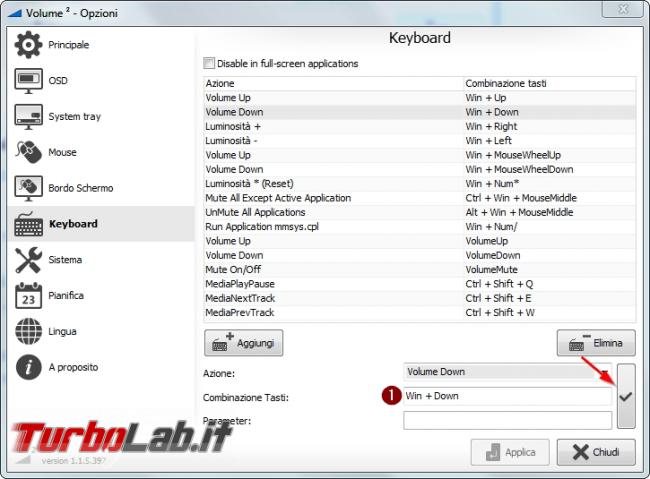
Task: Switch to System tray tab label
Action: (x=75, y=117)
